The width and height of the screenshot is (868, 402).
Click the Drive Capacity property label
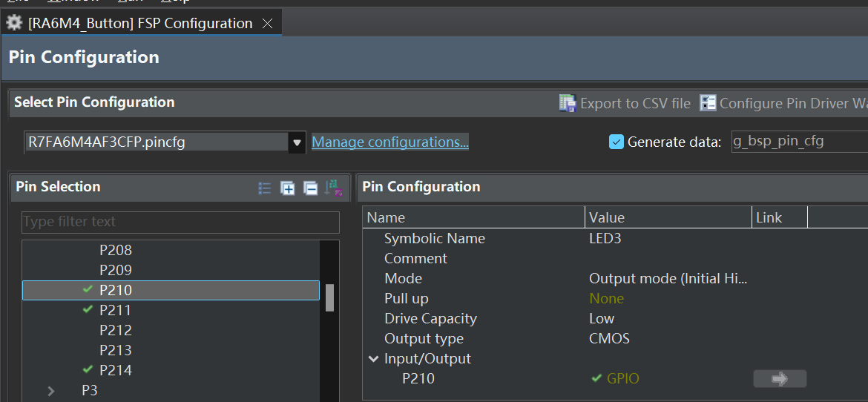point(430,318)
